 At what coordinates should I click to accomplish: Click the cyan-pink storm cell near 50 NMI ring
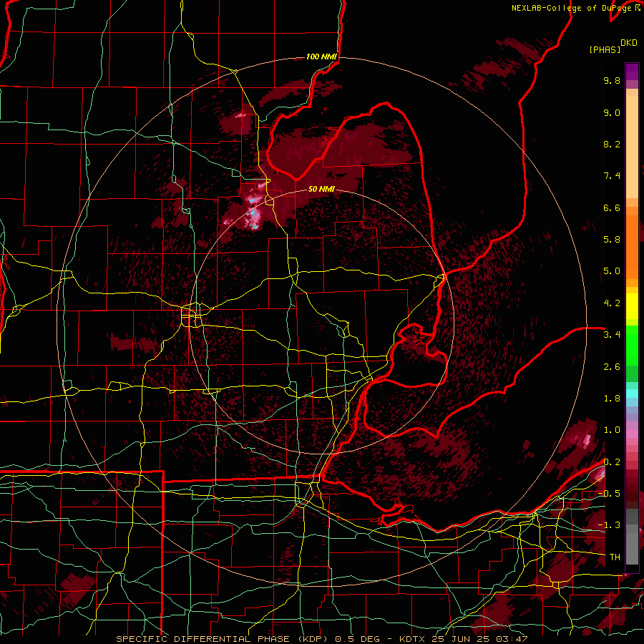254,213
